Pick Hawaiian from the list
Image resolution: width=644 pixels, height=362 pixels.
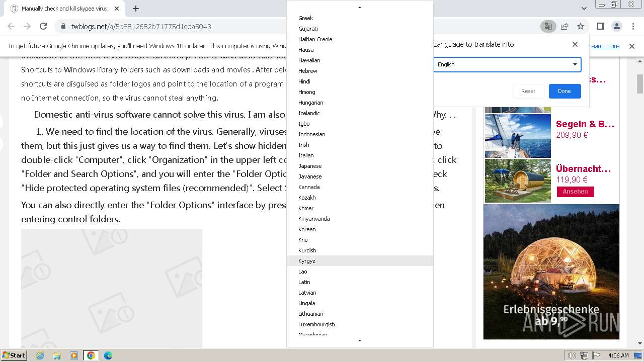(360, 60)
